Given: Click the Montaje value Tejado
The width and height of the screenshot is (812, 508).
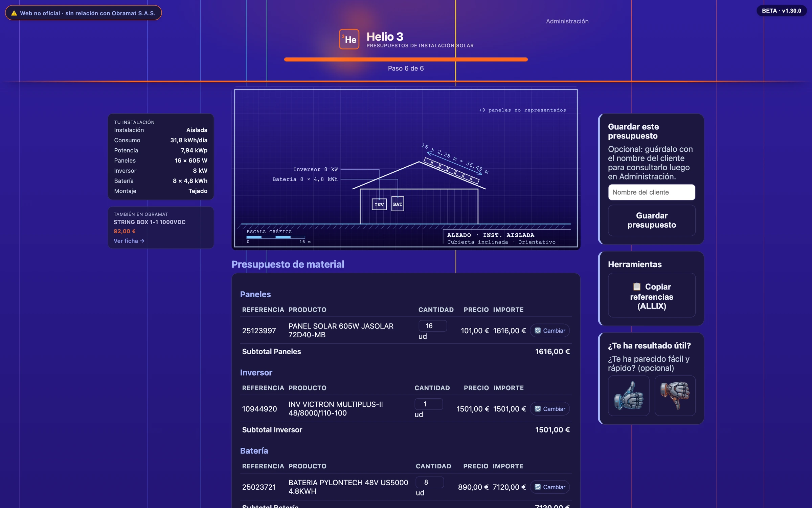Looking at the screenshot, I should click(x=198, y=191).
